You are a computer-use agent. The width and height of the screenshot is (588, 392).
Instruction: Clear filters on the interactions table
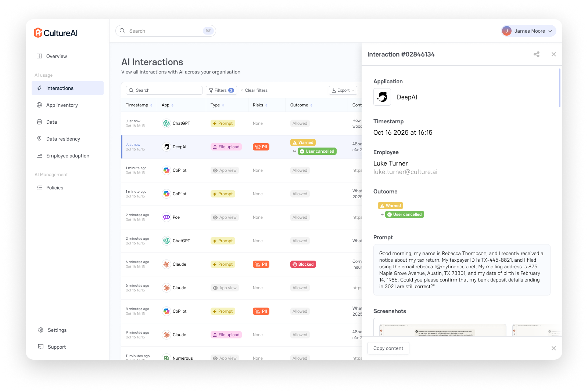(254, 90)
